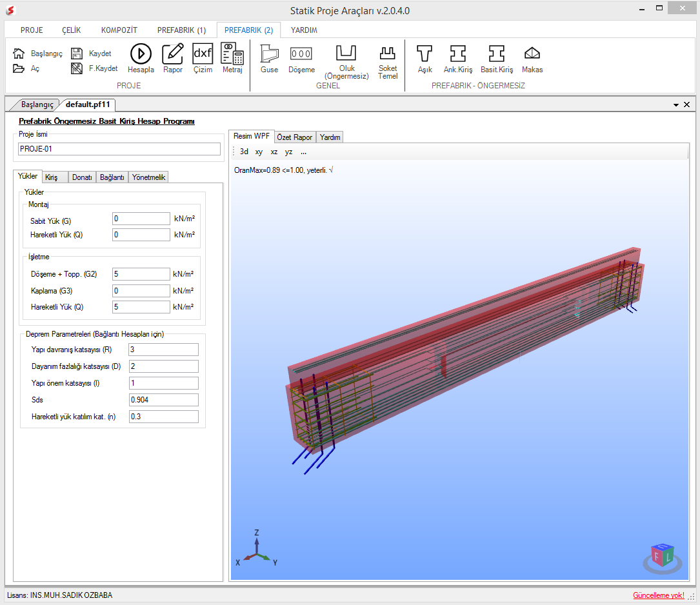The image size is (700, 605).
Task: Select the default.pf11 document tab
Action: (88, 104)
